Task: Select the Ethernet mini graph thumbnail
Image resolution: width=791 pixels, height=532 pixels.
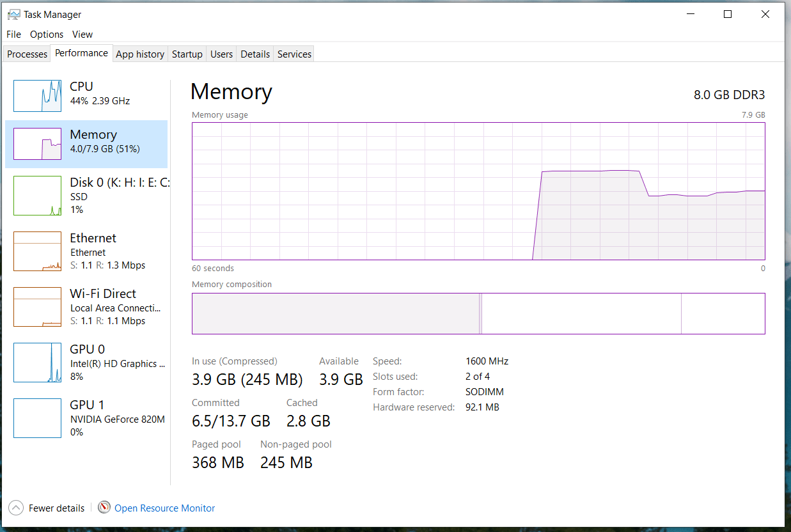Action: 38,251
